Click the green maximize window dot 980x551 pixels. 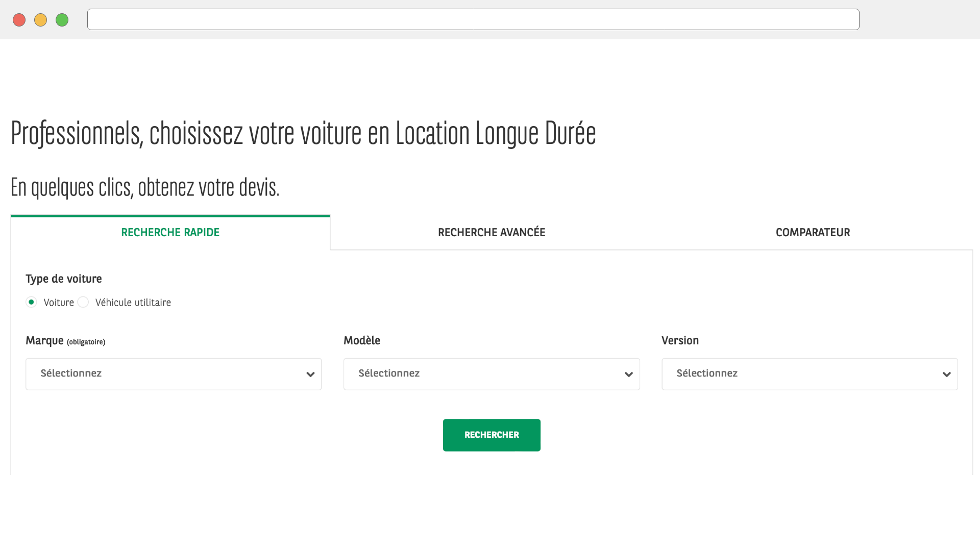(62, 20)
